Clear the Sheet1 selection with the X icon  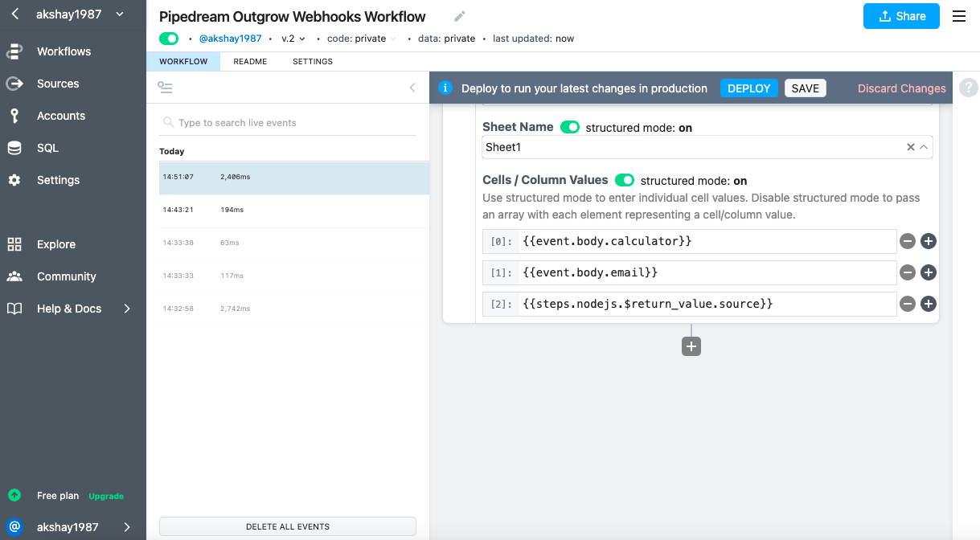point(911,147)
